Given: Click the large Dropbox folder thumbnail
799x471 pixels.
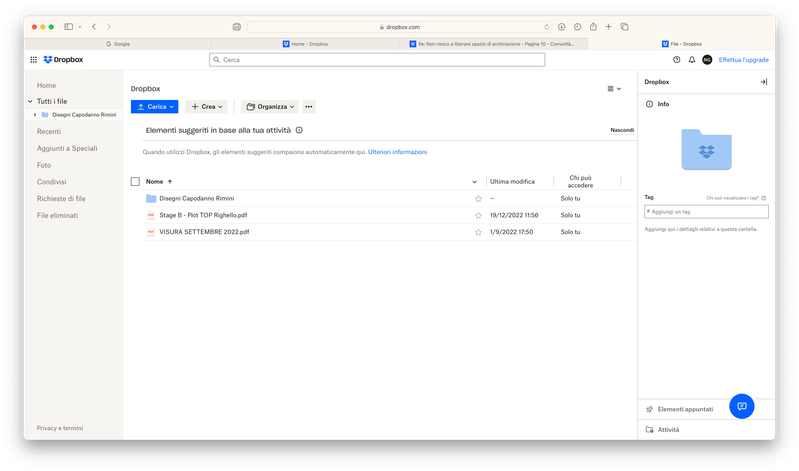Looking at the screenshot, I should pos(706,149).
